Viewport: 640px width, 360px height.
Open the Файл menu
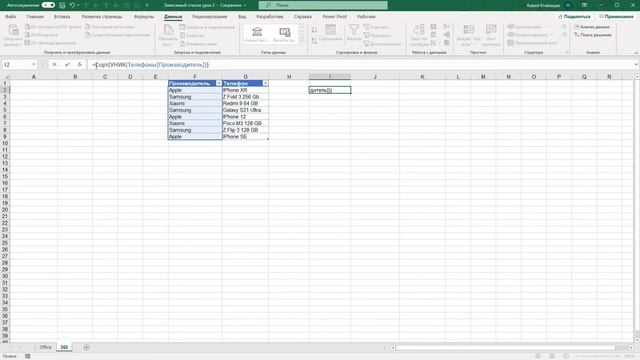11,17
